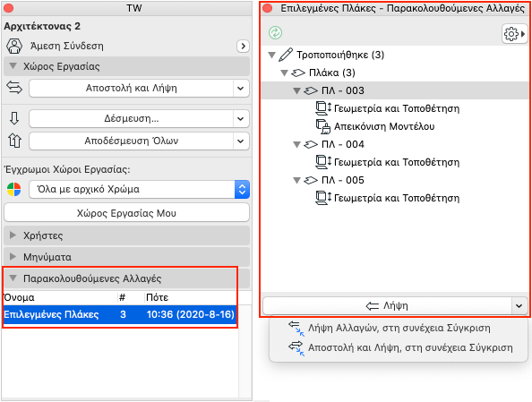532x402 pixels.
Task: Click the green refresh changes icon
Action: point(275,33)
